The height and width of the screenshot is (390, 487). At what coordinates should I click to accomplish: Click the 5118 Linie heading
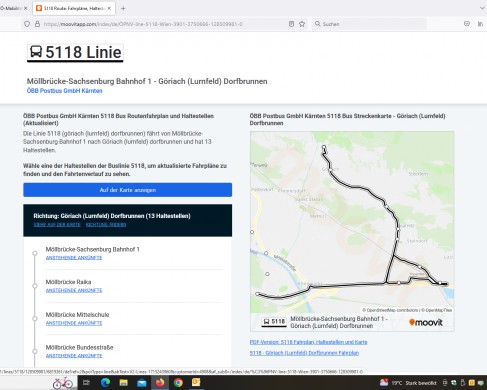pos(75,52)
